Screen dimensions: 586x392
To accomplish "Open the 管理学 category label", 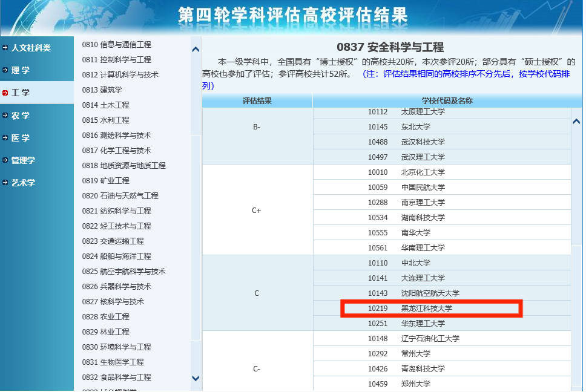I will point(23,160).
